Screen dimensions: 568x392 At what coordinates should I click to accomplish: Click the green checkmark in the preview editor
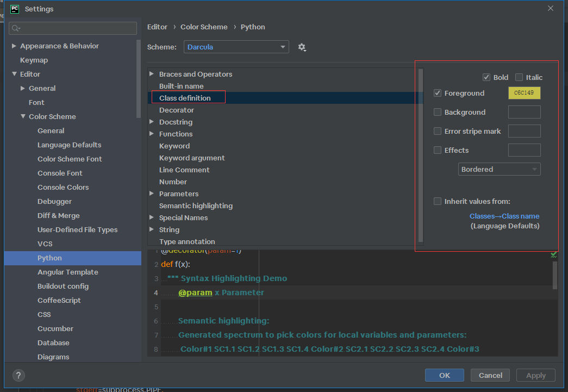pos(553,254)
